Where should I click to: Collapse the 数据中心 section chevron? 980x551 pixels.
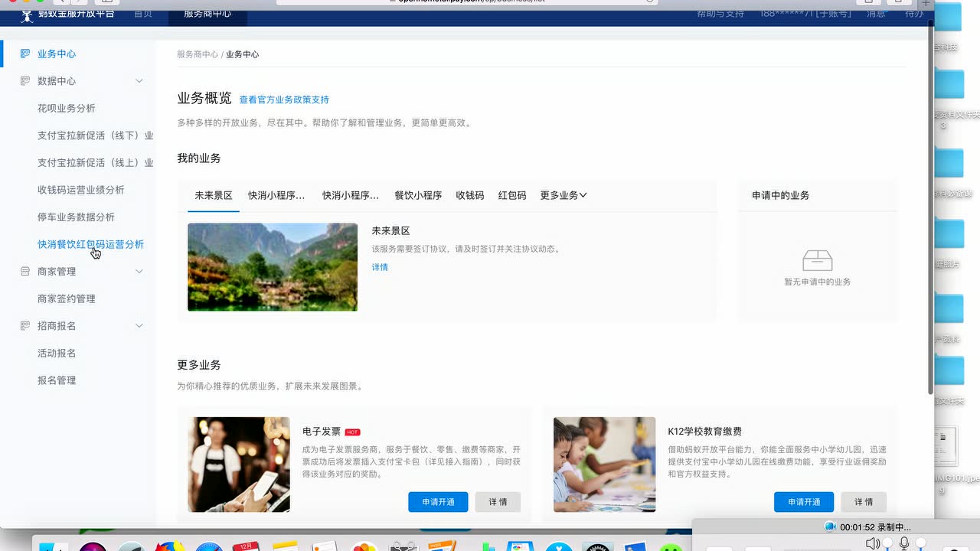click(139, 81)
